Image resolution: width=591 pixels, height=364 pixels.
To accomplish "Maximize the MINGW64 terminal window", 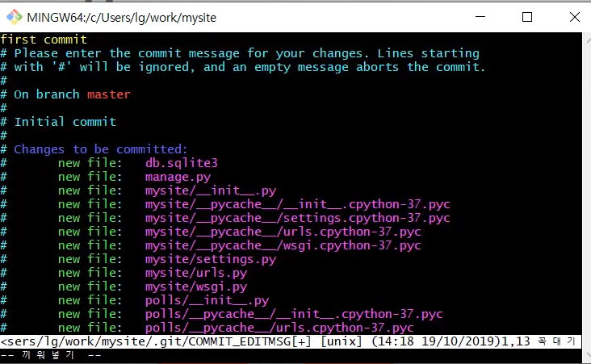I will click(527, 17).
